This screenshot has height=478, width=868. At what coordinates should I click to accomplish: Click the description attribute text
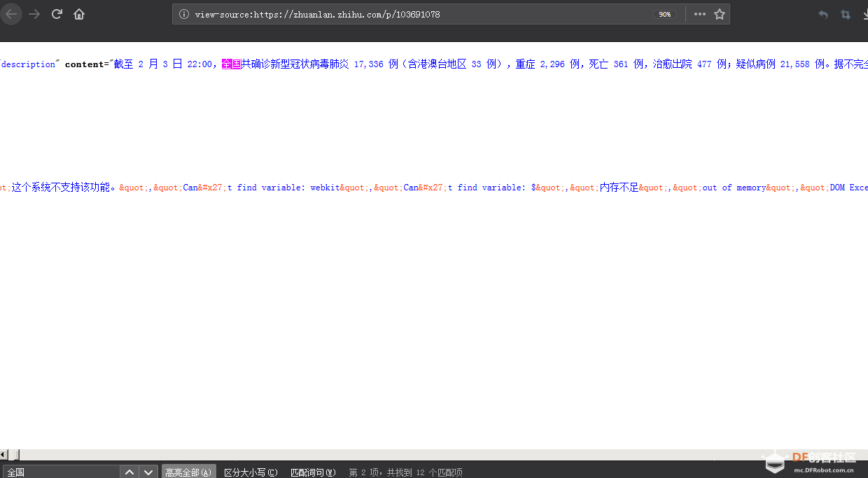(28, 64)
